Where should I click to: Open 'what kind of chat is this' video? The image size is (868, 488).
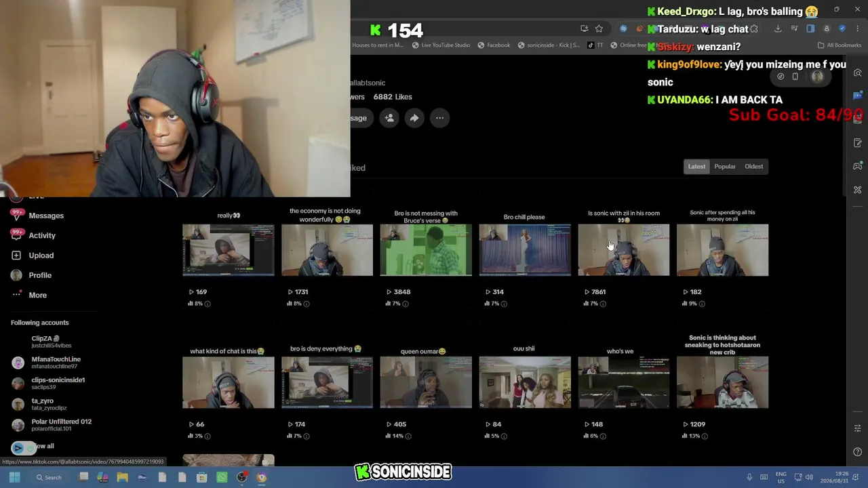[229, 383]
